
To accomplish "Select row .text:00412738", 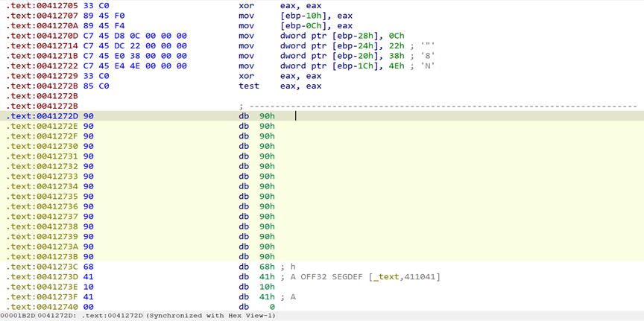I will 322,226.
